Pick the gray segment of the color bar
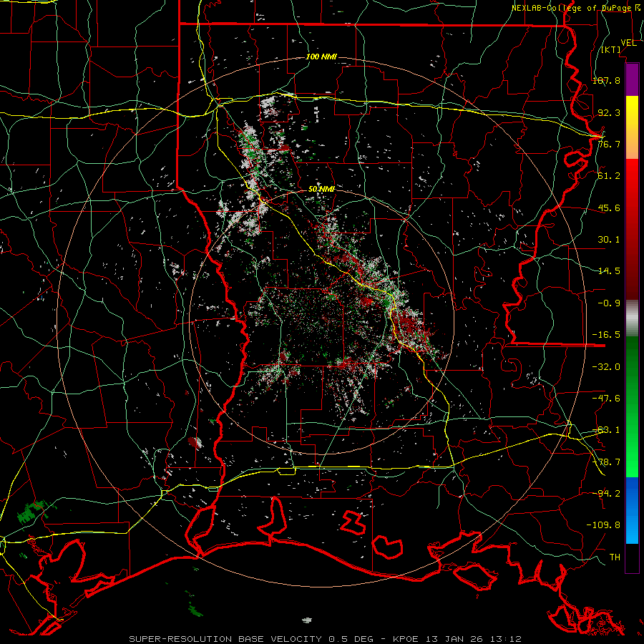644x644 pixels. click(632, 318)
